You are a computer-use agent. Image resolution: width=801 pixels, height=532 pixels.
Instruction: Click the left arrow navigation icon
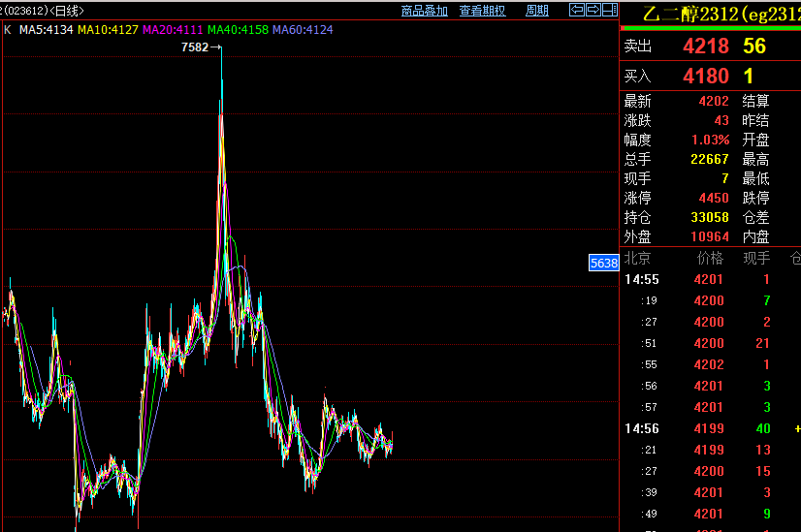click(577, 10)
